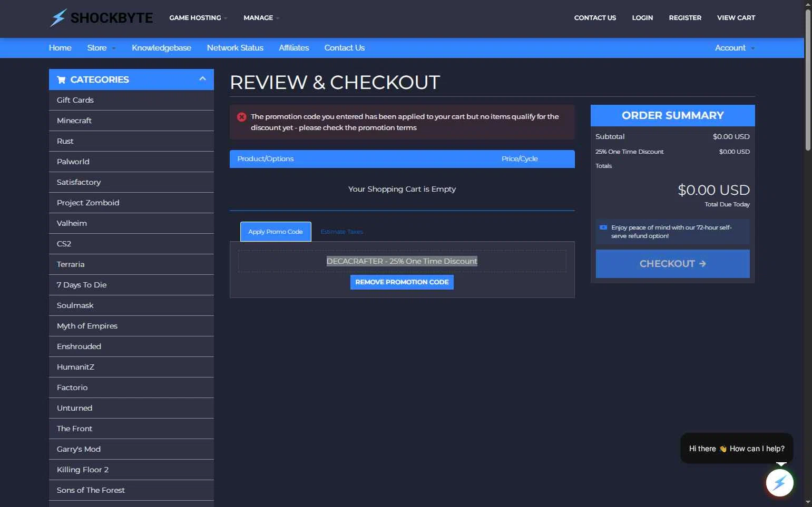The height and width of the screenshot is (507, 812).
Task: Click the Product/Options column header
Action: (266, 159)
